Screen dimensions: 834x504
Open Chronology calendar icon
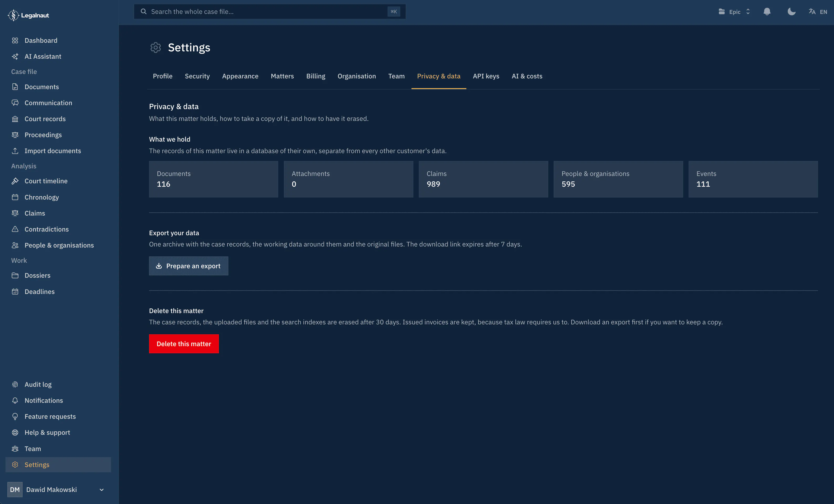[x=15, y=197]
